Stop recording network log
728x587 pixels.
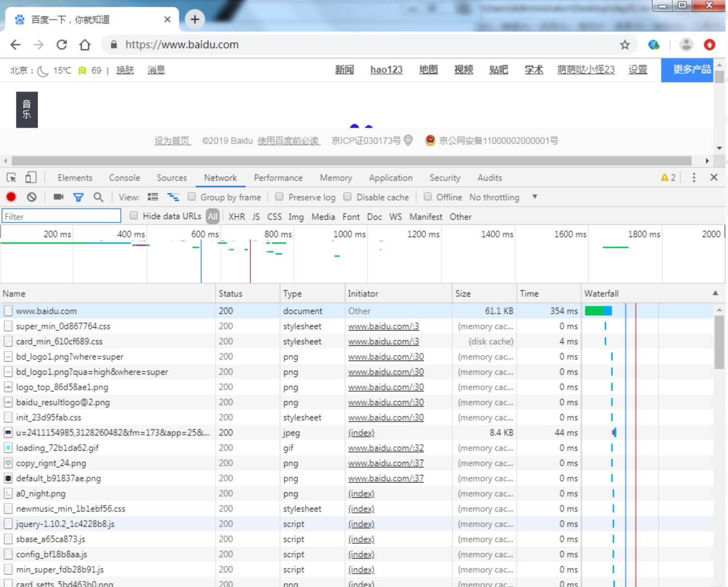[x=11, y=197]
